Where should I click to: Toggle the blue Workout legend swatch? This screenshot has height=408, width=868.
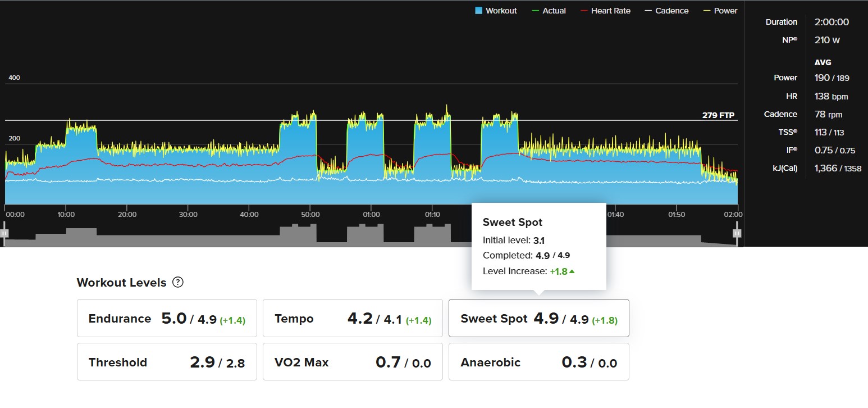(x=479, y=11)
